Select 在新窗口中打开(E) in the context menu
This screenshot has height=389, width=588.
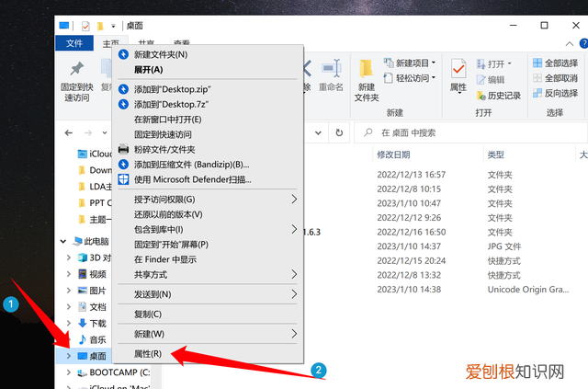[x=209, y=120]
